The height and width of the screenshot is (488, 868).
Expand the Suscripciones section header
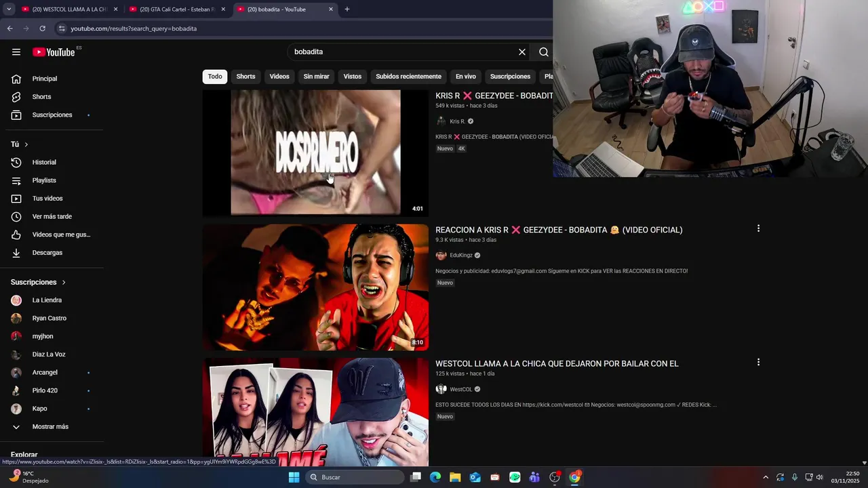pos(39,282)
